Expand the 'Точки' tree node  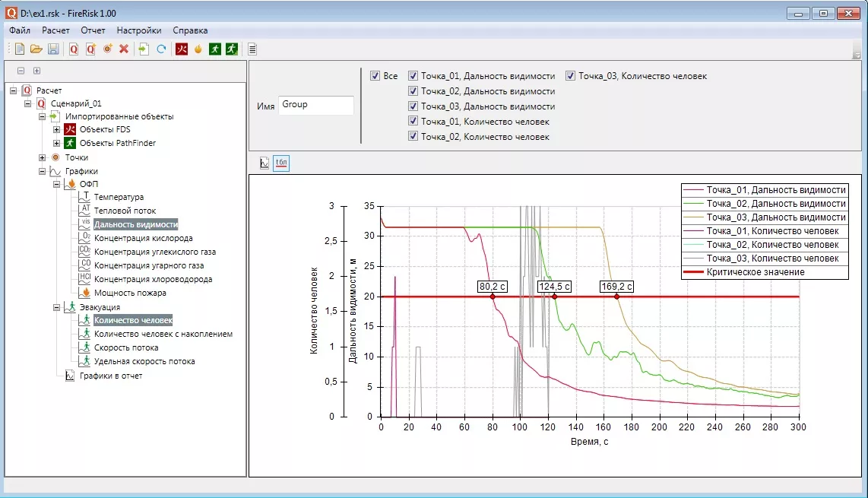(x=43, y=157)
